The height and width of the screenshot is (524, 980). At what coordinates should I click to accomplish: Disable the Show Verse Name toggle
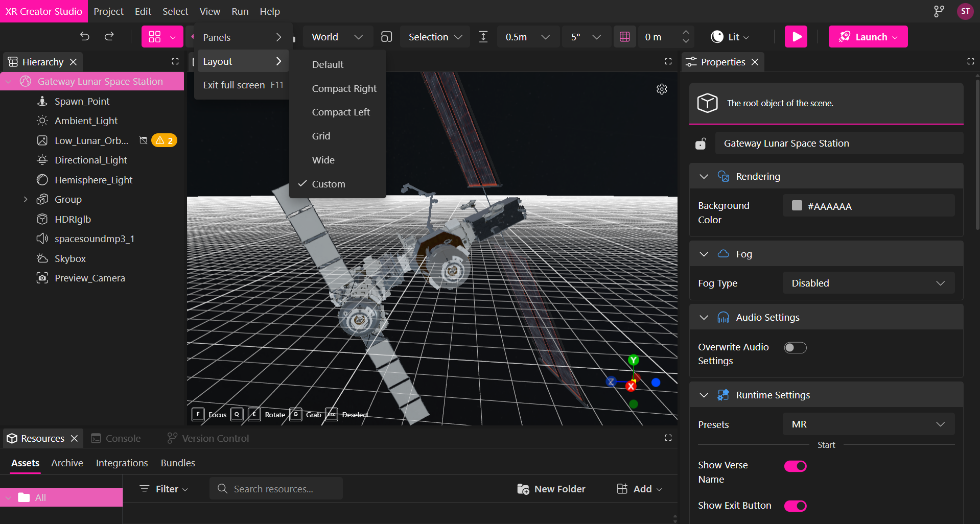click(x=795, y=466)
